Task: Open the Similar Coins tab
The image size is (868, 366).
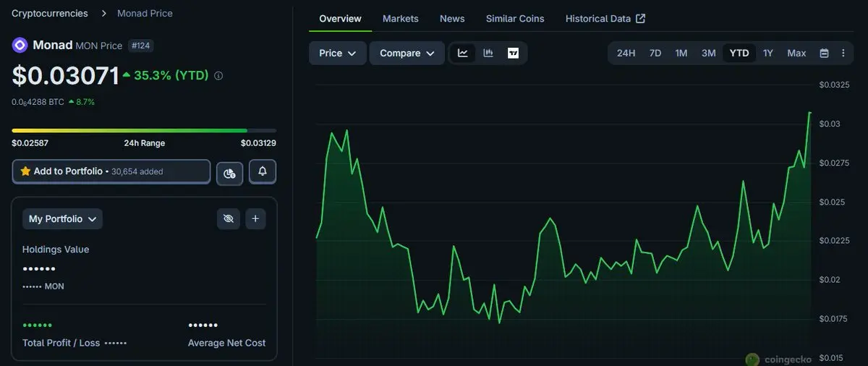Action: coord(515,18)
